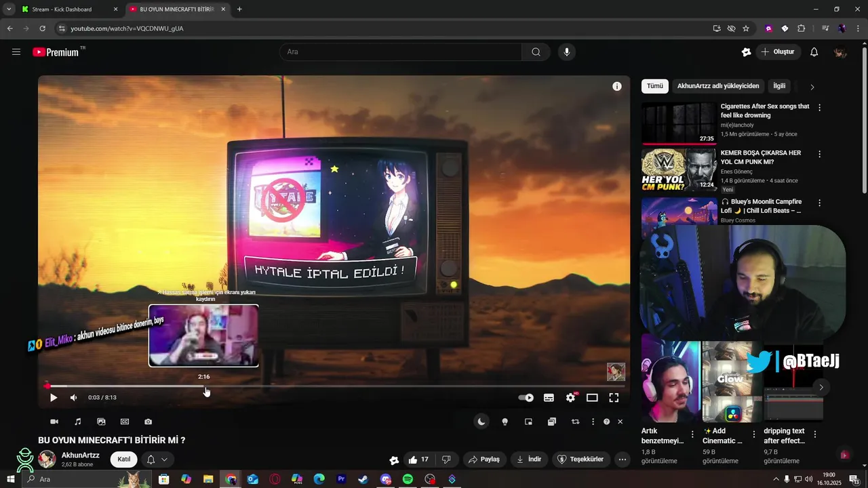Click the Teşekkürler thanks button
Screen dimensions: 868x488
point(581,459)
